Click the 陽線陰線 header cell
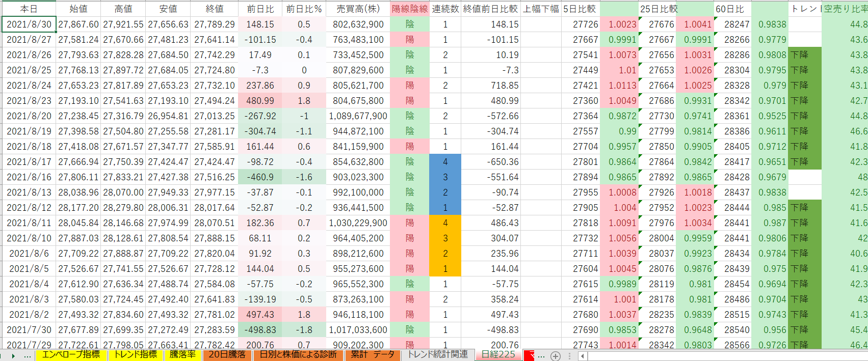Image resolution: width=868 pixels, height=361 pixels. click(410, 9)
